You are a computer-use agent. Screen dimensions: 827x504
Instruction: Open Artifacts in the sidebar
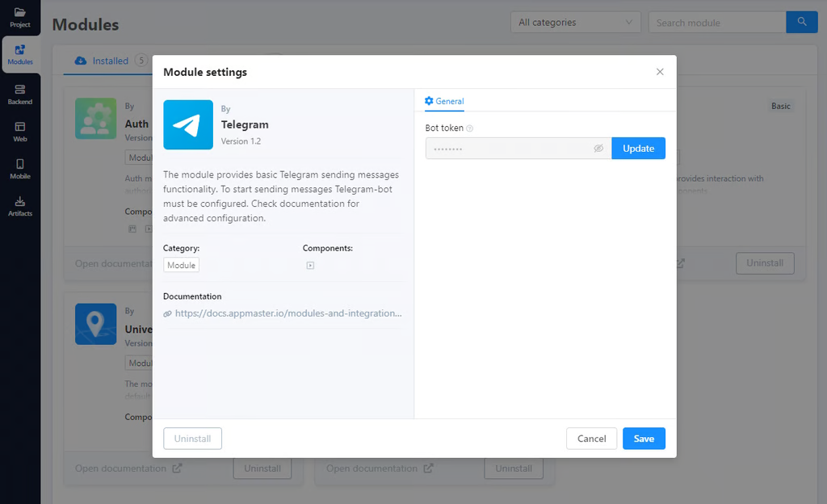[x=20, y=205]
